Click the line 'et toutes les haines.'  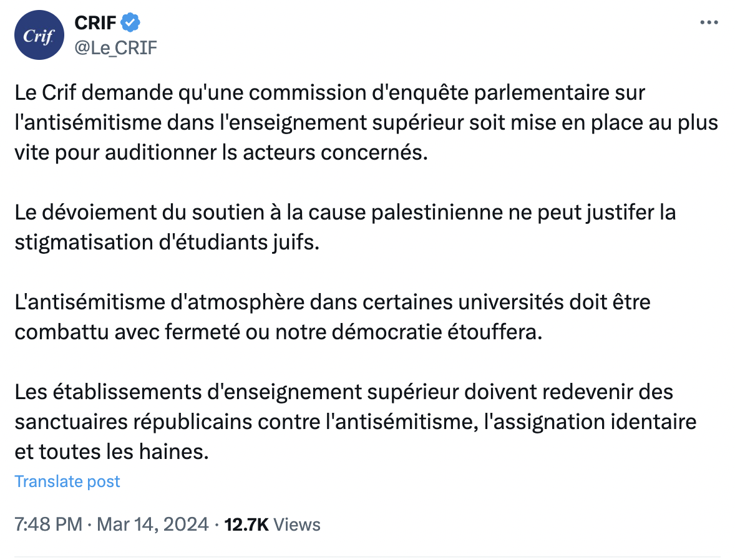coord(112,452)
